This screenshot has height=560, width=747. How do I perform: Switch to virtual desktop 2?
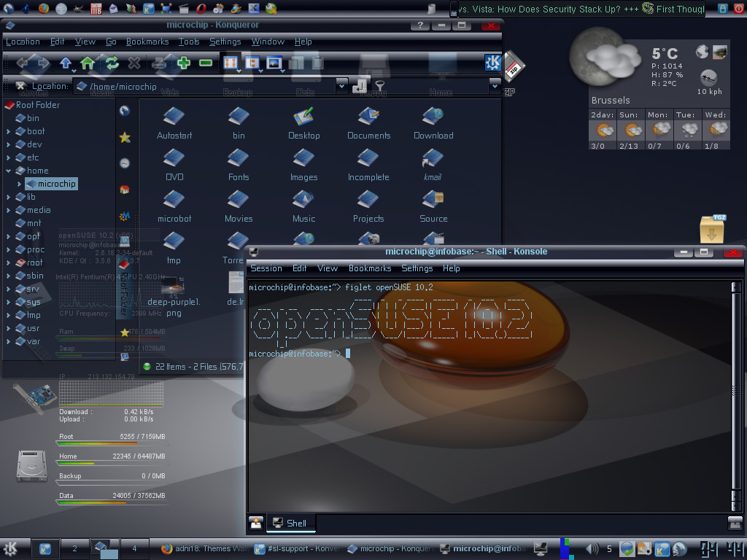coord(75,548)
